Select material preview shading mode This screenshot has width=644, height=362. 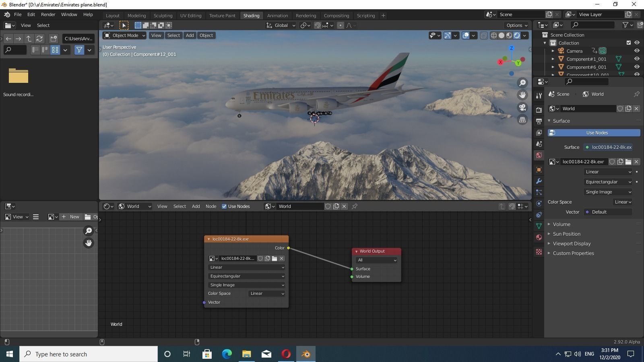[x=509, y=35]
